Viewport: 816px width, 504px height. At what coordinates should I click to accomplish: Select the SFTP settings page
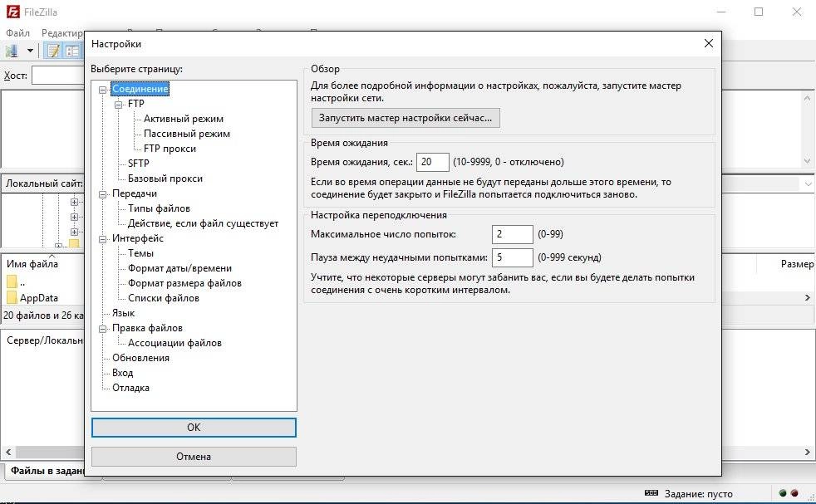click(139, 164)
